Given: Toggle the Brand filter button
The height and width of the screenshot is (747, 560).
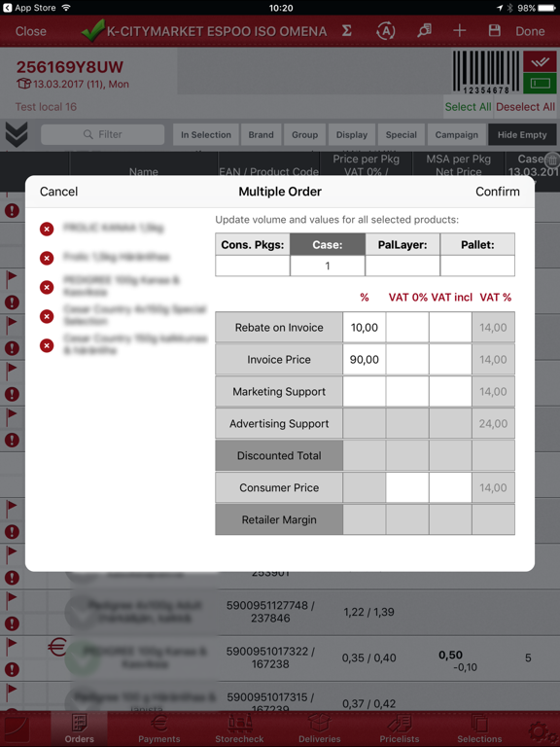Looking at the screenshot, I should pyautogui.click(x=261, y=135).
